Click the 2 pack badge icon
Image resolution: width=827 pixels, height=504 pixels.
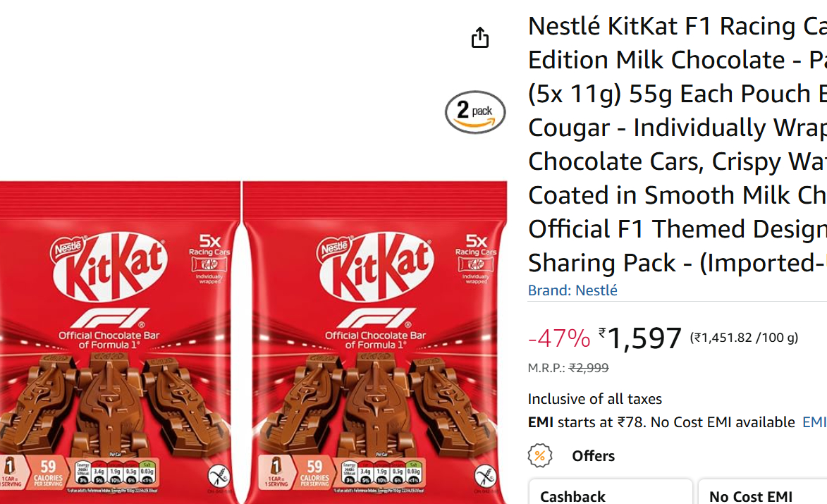475,112
